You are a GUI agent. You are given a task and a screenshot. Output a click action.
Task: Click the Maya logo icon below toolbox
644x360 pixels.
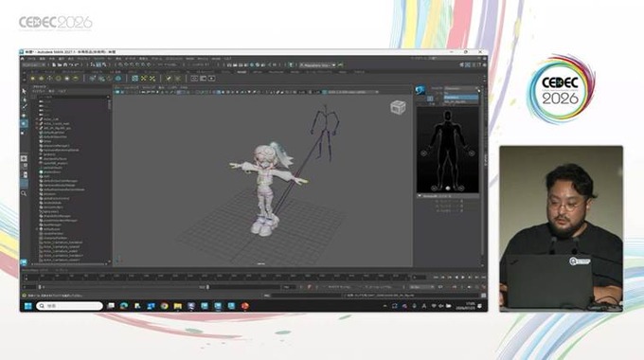pyautogui.click(x=24, y=261)
